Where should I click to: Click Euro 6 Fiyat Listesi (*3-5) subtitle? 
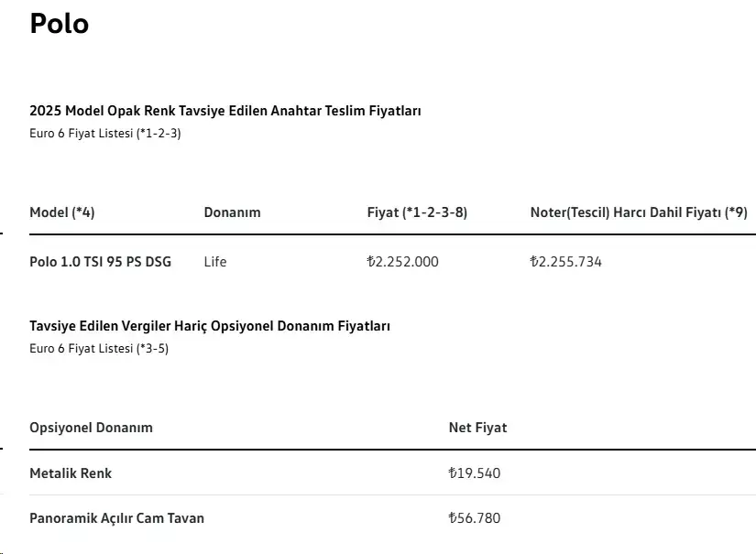point(99,349)
